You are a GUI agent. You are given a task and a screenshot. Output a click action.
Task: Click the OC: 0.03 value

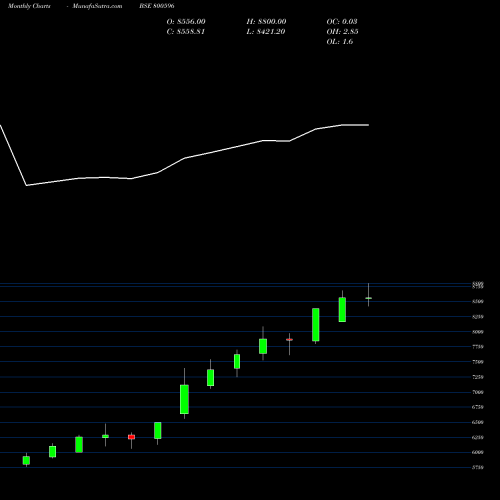pyautogui.click(x=342, y=22)
